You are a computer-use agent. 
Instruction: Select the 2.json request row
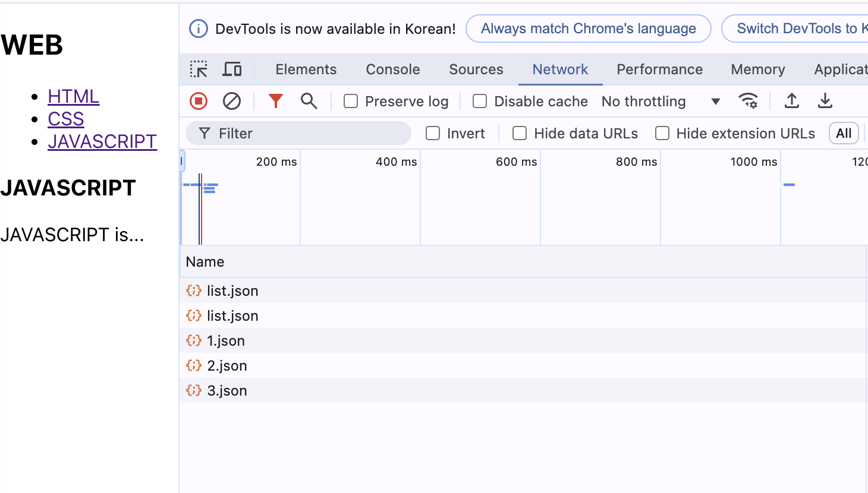(x=227, y=366)
